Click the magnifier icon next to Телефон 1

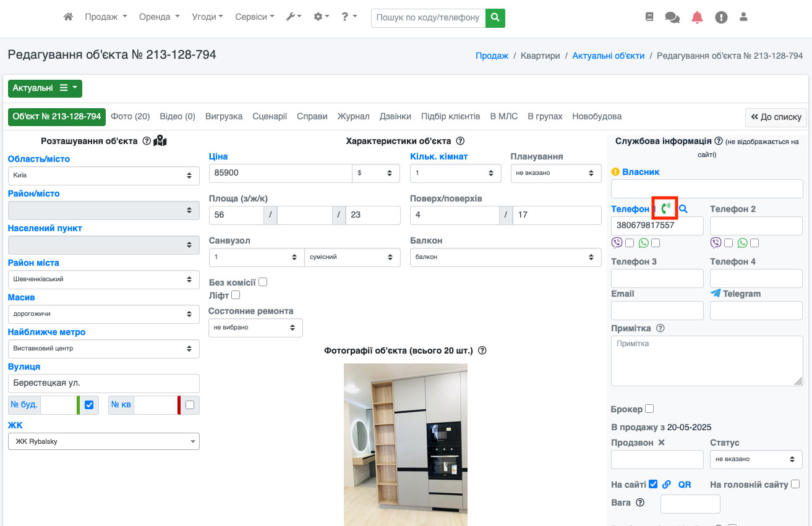[683, 209]
